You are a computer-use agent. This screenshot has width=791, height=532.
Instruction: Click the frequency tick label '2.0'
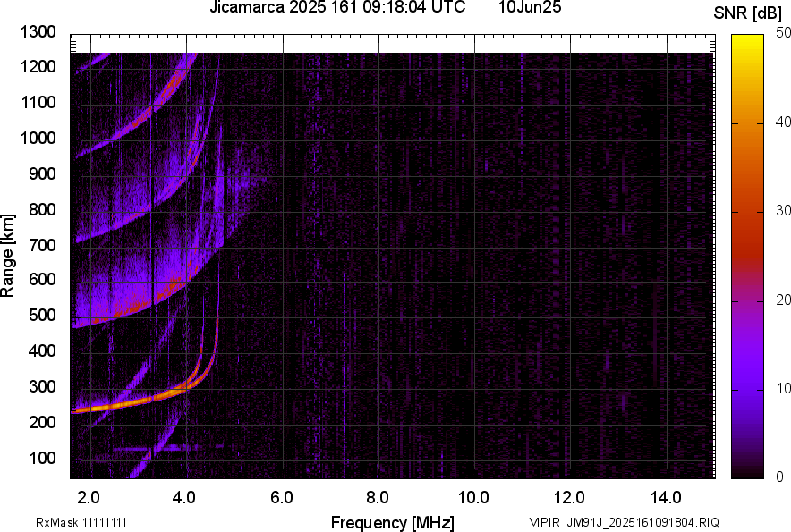pyautogui.click(x=89, y=498)
